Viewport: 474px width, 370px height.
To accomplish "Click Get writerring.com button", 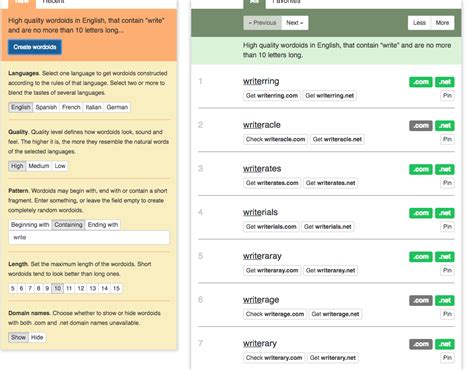I will pos(272,96).
